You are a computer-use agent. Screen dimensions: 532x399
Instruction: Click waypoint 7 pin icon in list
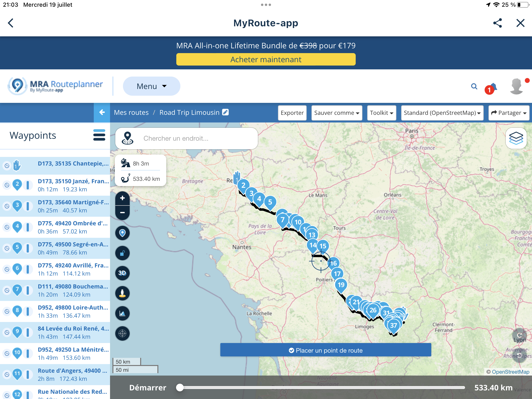[17, 290]
